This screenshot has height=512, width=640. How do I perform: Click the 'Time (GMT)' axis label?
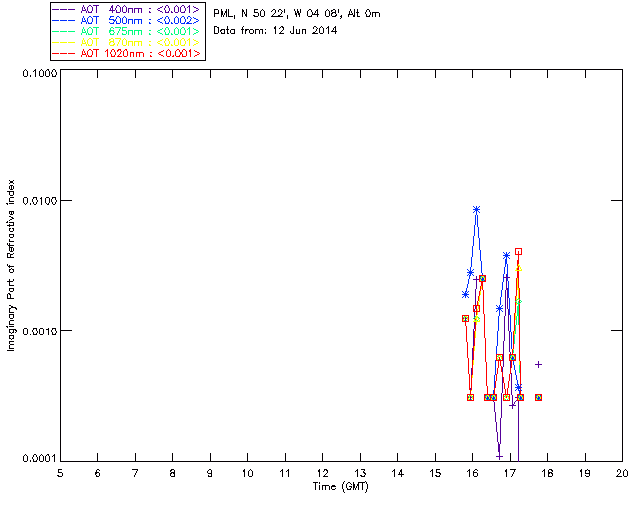click(340, 486)
